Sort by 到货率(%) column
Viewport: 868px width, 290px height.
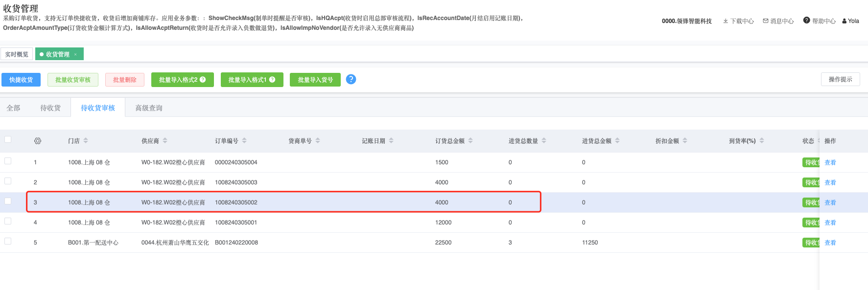coord(762,141)
